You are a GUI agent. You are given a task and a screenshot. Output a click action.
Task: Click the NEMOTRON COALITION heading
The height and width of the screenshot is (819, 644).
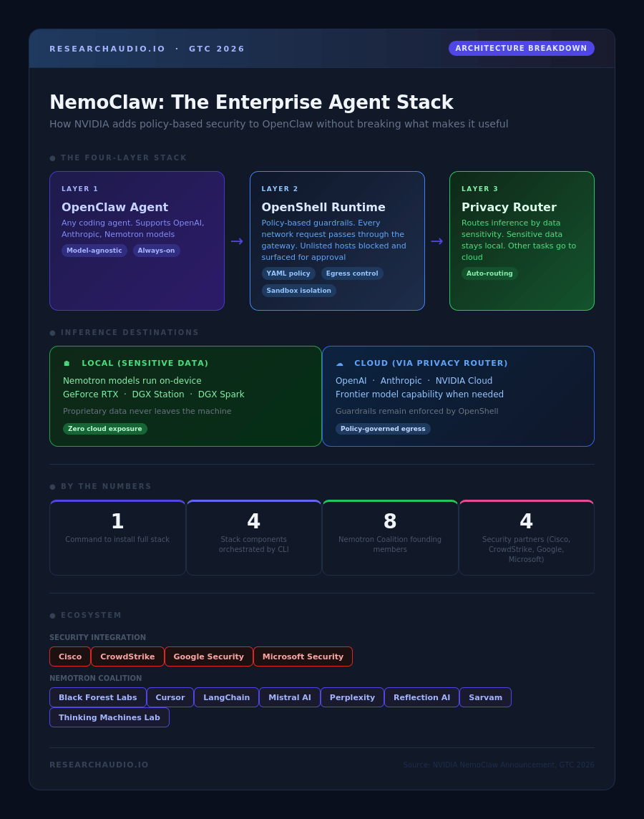tap(95, 678)
